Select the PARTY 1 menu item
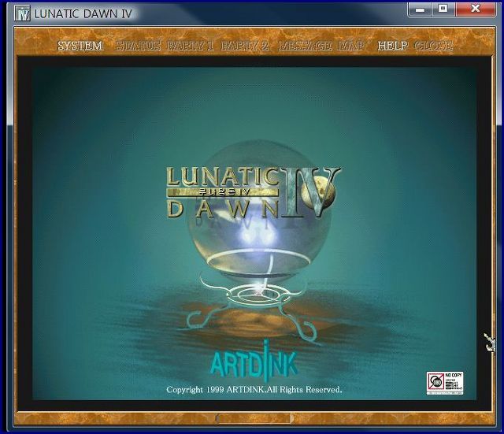504x434 pixels. coord(191,46)
